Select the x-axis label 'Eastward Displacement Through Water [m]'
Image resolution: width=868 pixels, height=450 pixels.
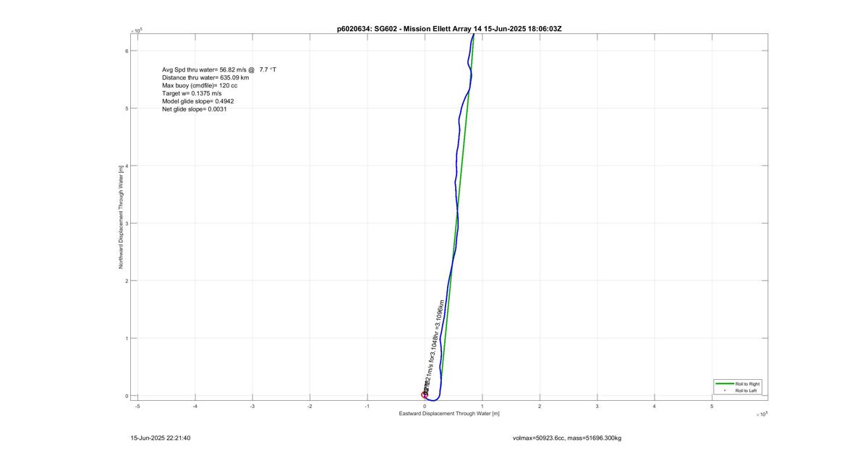[449, 414]
